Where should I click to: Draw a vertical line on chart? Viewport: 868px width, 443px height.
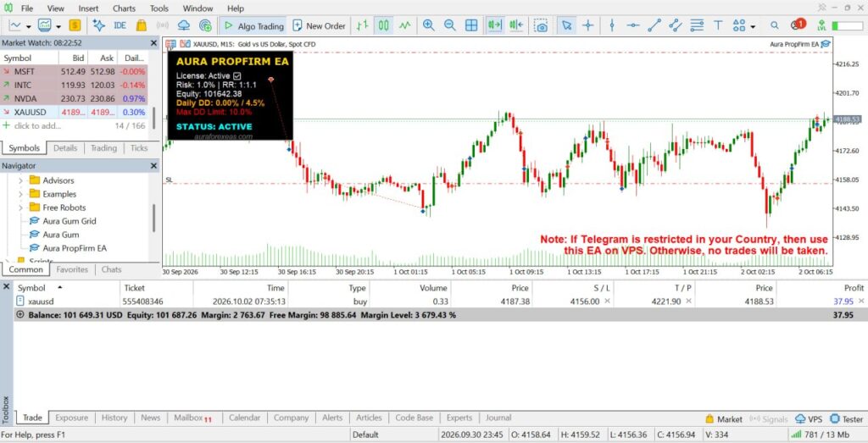pyautogui.click(x=612, y=25)
